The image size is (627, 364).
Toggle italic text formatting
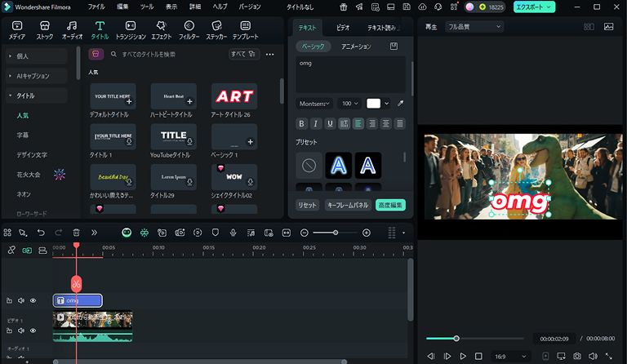click(315, 123)
